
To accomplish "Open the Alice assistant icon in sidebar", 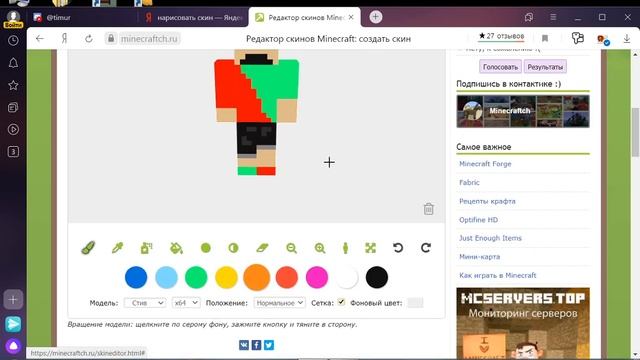I will [13, 346].
